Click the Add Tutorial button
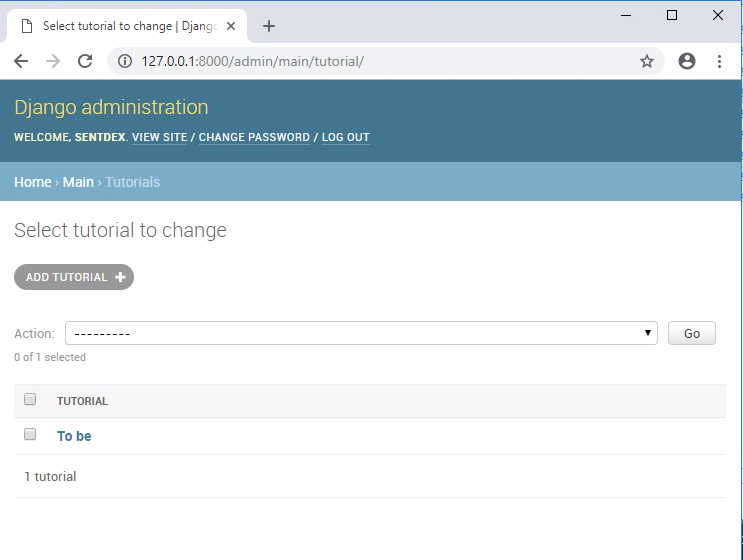 pos(74,277)
